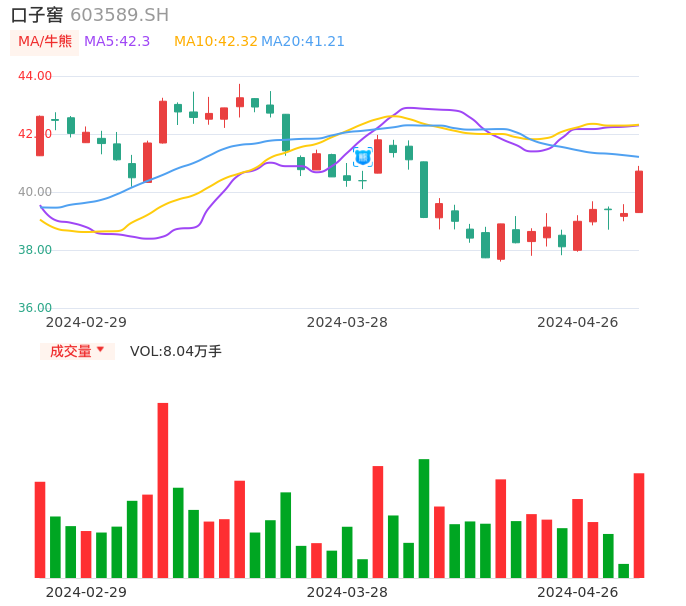The height and width of the screenshot is (606, 686).
Task: Click the last red candlestick on the right
Action: [639, 191]
